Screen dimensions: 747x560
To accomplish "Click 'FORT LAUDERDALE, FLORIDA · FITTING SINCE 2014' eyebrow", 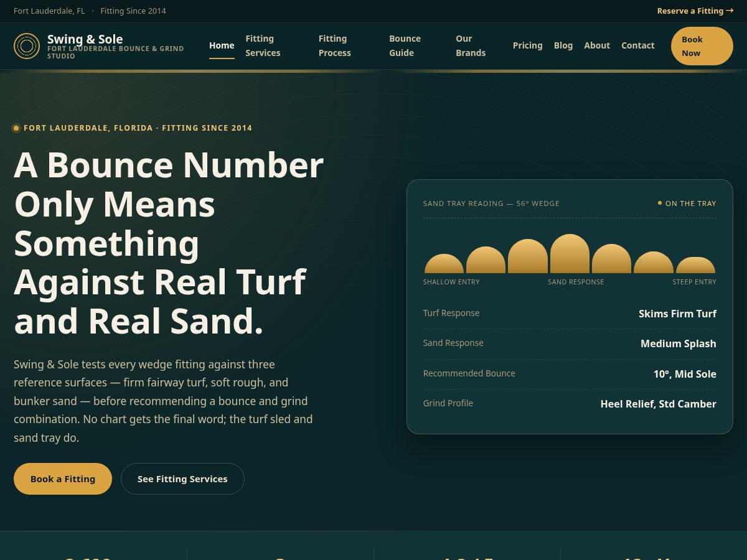I will (138, 128).
